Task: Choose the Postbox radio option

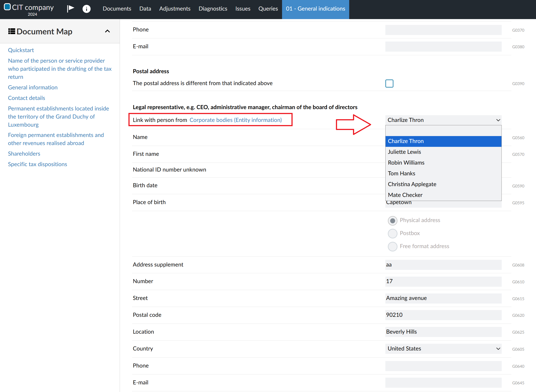Action: [393, 233]
